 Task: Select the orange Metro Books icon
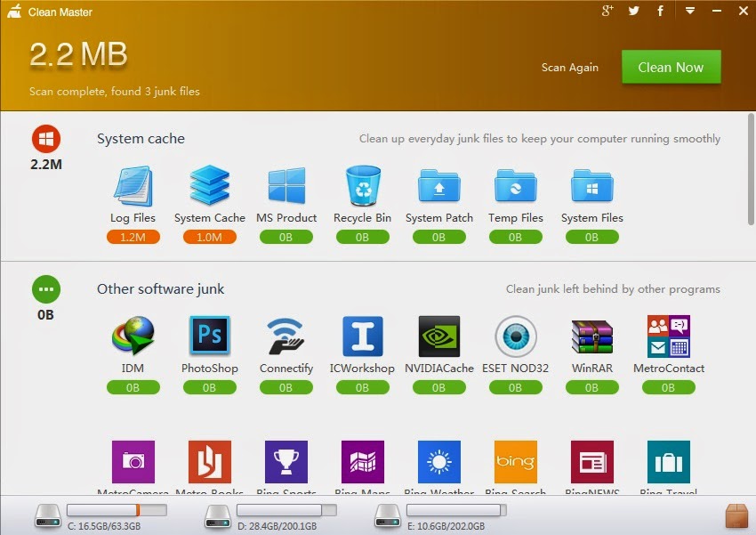click(x=210, y=462)
